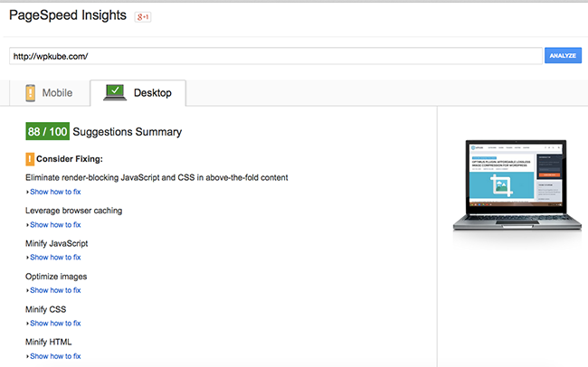Click the 'Optimize images' rule text
588x367 pixels.
point(56,277)
